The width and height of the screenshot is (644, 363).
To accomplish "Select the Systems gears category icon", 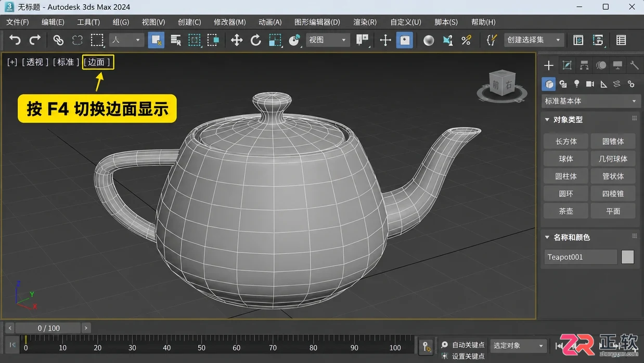I will point(631,84).
